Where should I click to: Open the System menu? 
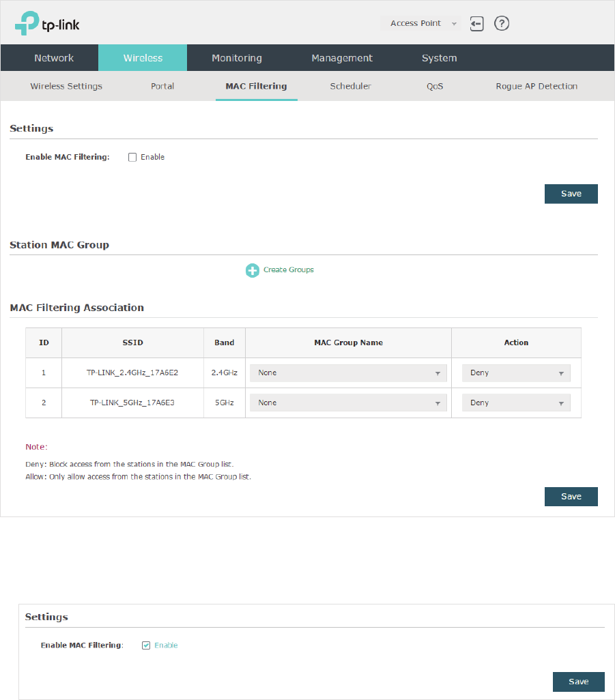point(439,57)
